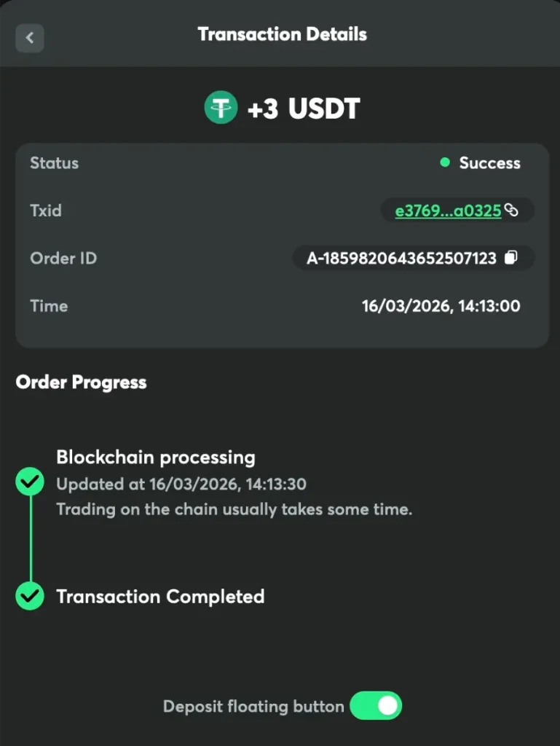Open the e3769...a0325 transaction hash link

(447, 211)
